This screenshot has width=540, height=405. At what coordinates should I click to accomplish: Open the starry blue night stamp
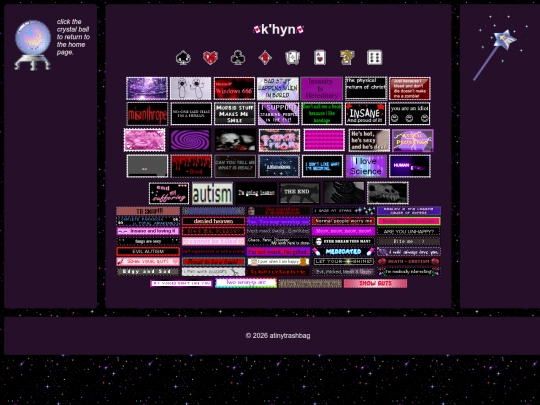[x=279, y=166]
